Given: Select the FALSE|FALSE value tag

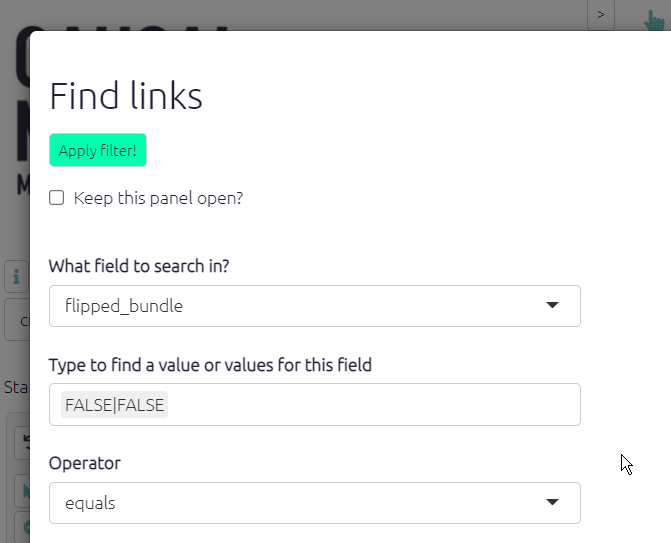Looking at the screenshot, I should click(114, 405).
